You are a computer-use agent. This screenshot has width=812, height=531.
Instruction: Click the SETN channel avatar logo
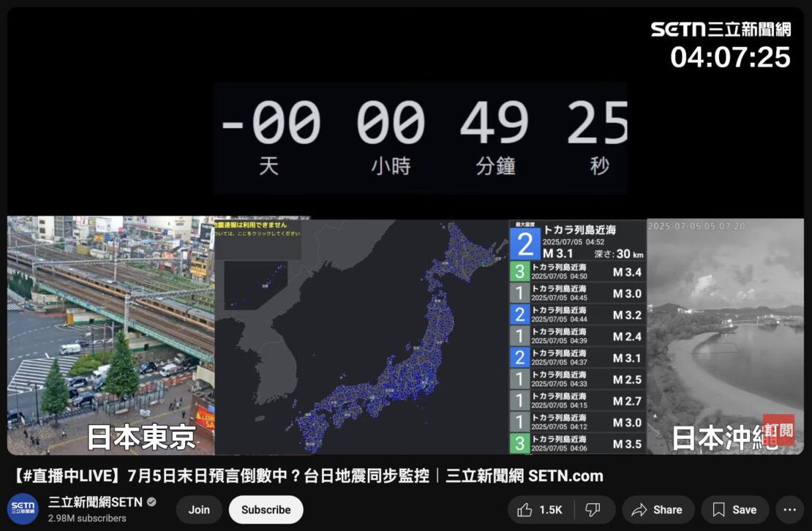tap(23, 509)
